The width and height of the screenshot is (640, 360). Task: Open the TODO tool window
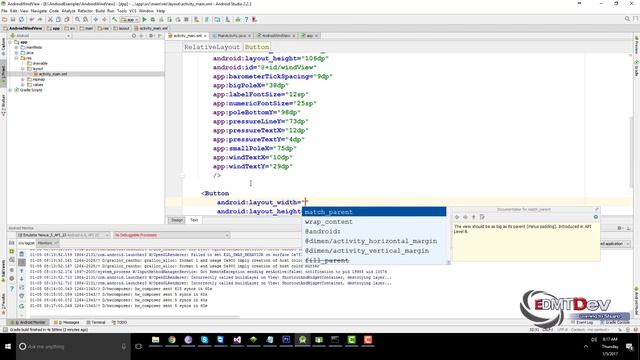120,322
